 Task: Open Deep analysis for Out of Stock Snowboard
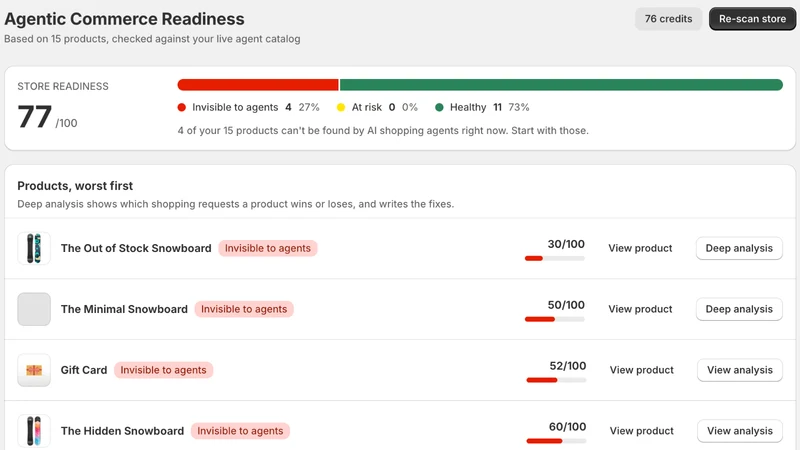[x=739, y=248]
